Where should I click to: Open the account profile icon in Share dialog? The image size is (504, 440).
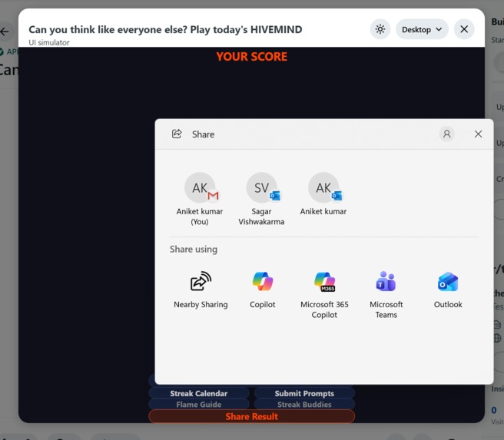pyautogui.click(x=447, y=134)
